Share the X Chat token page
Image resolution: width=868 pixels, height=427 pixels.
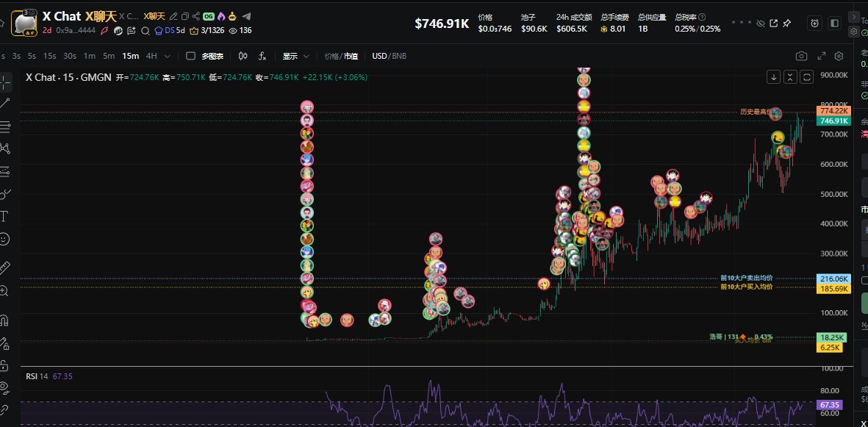click(196, 17)
